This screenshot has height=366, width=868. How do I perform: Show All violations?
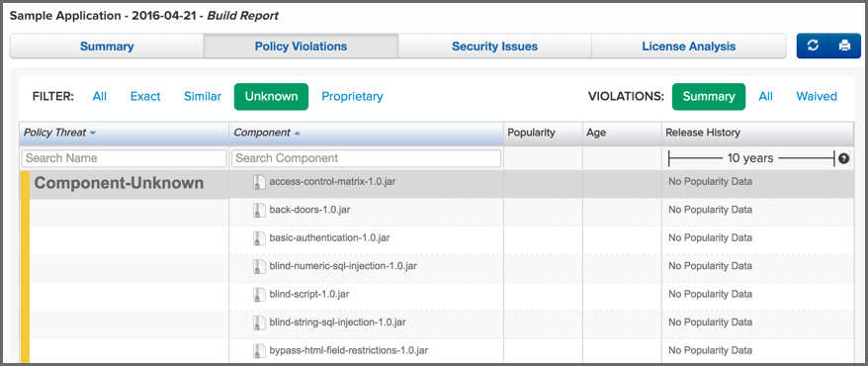(765, 96)
